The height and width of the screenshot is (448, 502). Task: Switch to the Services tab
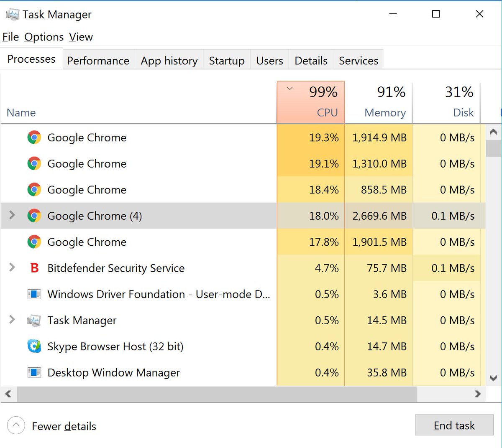(x=359, y=61)
